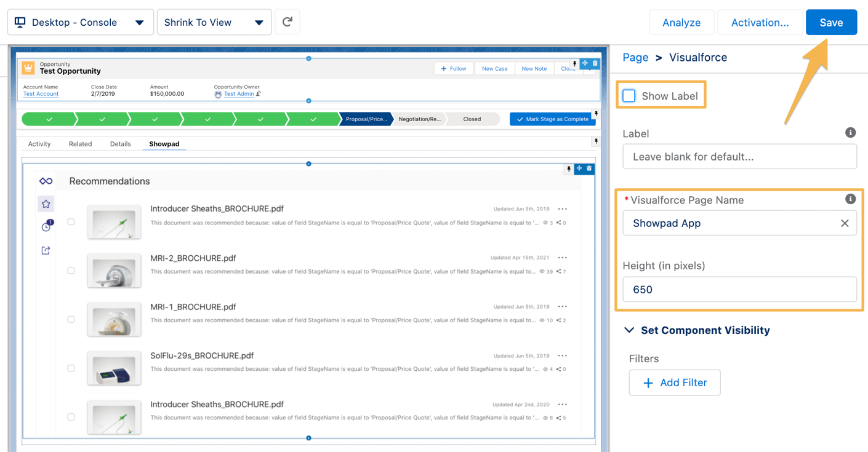Click info icon next to Label field

click(x=850, y=133)
